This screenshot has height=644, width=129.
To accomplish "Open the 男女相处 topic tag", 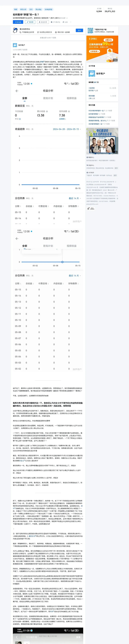I will pyautogui.click(x=39, y=10).
